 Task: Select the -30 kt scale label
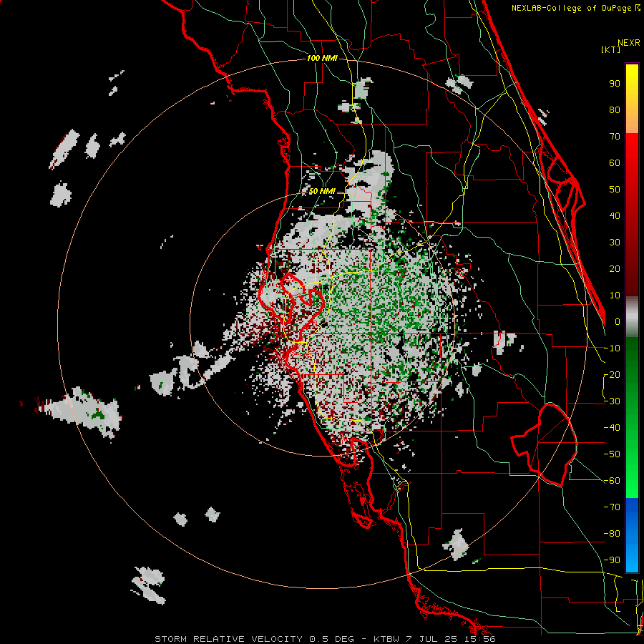(612, 401)
